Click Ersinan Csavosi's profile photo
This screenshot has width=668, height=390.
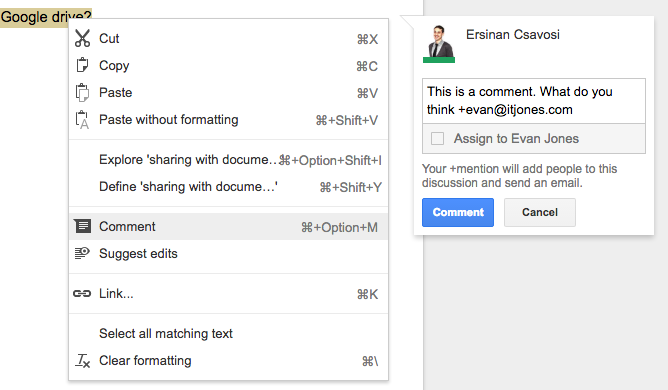(439, 44)
